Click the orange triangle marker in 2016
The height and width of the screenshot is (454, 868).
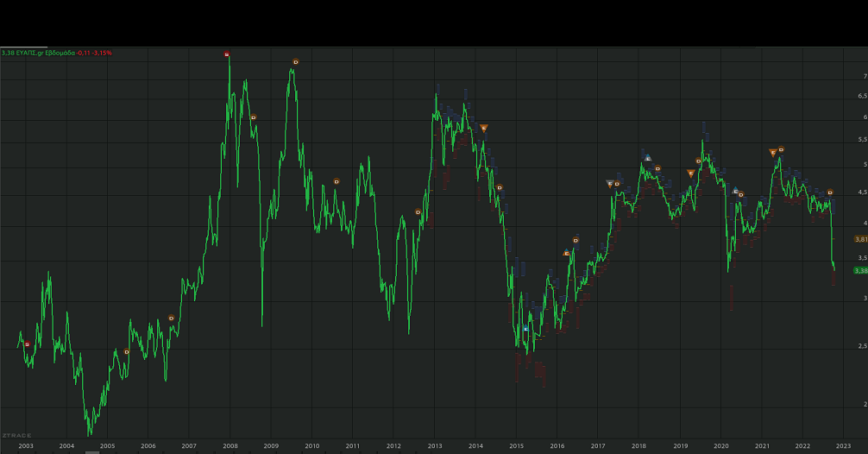566,253
